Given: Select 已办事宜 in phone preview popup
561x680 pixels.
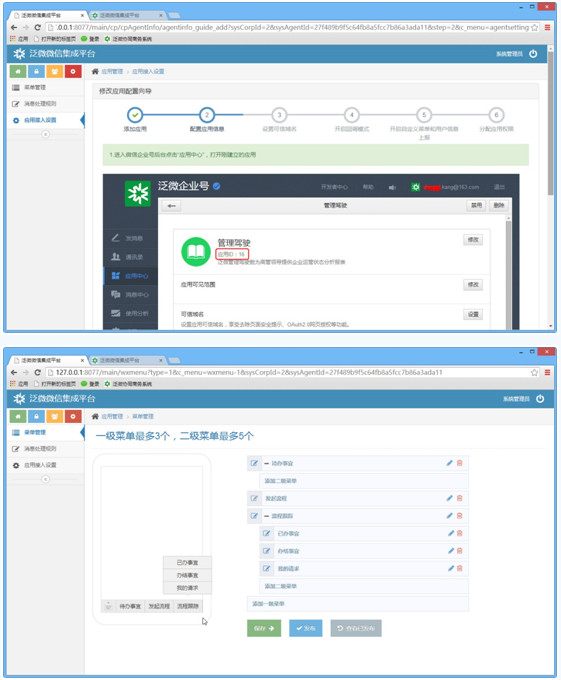Looking at the screenshot, I should tap(187, 562).
